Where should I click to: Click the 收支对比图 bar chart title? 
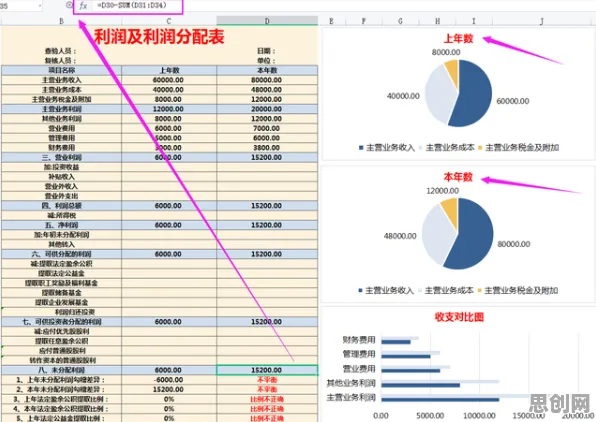click(x=459, y=317)
